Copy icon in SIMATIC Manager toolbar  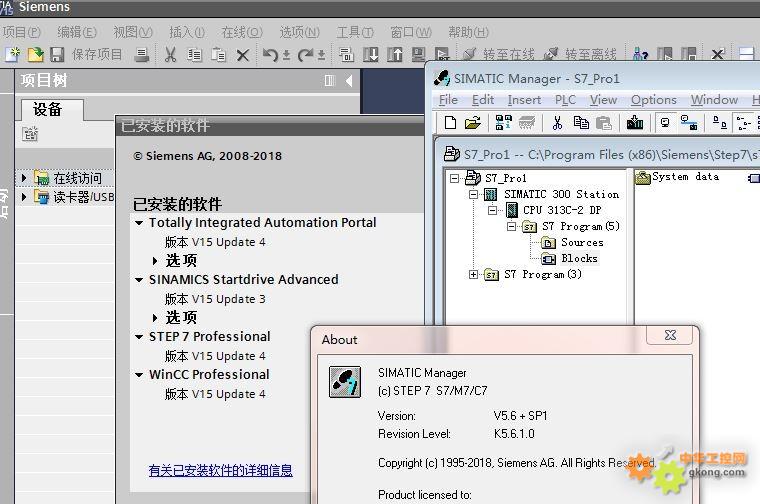coord(581,123)
